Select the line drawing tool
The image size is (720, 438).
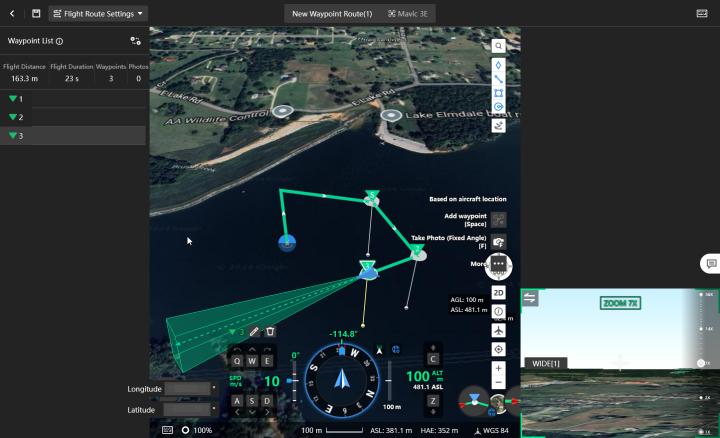[498, 79]
